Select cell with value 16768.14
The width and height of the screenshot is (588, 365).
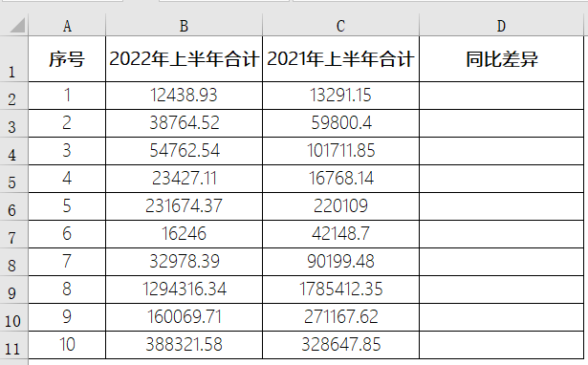click(340, 179)
